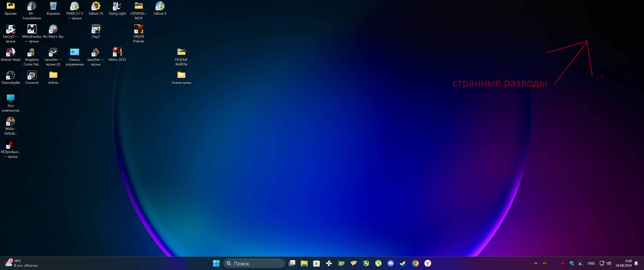The image size is (644, 270).
Task: Open Google Chrome from the taskbar
Action: pos(415,263)
